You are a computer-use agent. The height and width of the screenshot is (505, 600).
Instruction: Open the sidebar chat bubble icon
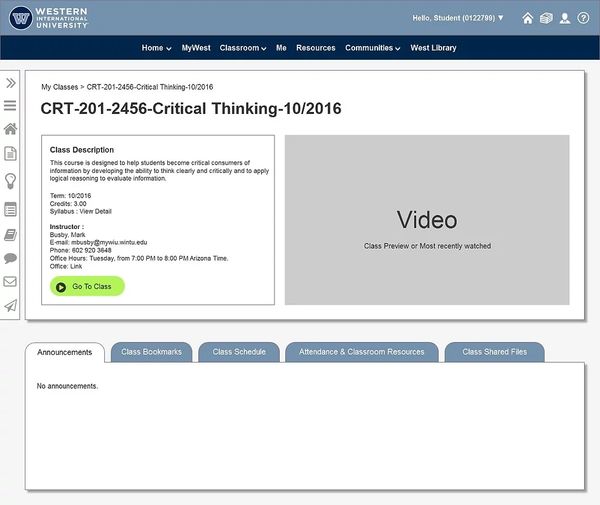click(x=10, y=258)
